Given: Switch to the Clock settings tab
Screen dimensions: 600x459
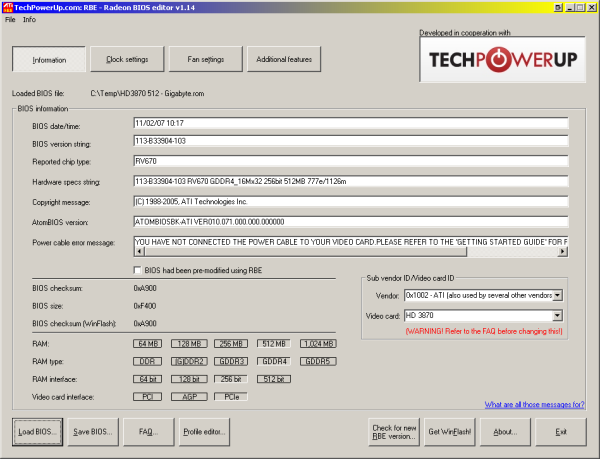Looking at the screenshot, I should [x=127, y=59].
